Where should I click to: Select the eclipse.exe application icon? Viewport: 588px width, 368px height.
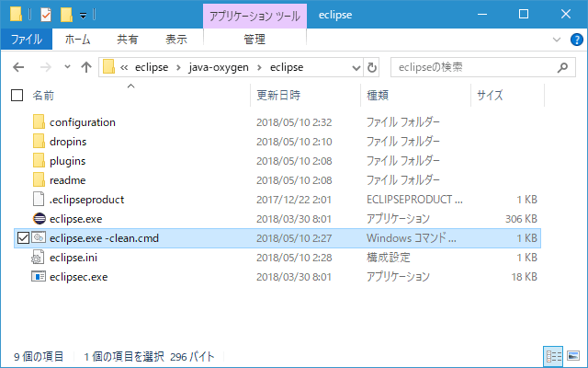coord(39,219)
